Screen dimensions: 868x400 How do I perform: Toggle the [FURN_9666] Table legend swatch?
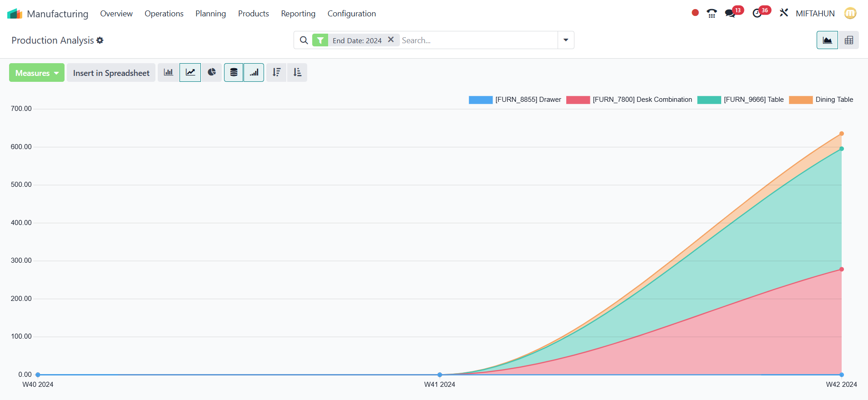[709, 100]
